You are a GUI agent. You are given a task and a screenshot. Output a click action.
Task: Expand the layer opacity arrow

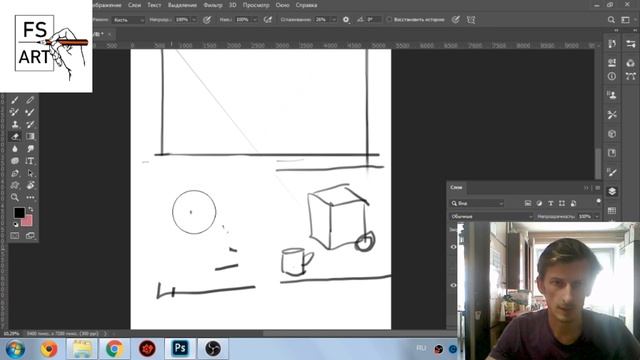pyautogui.click(x=596, y=216)
